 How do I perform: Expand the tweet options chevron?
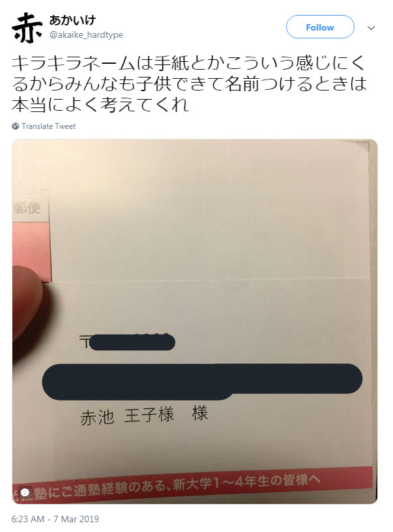tap(371, 28)
